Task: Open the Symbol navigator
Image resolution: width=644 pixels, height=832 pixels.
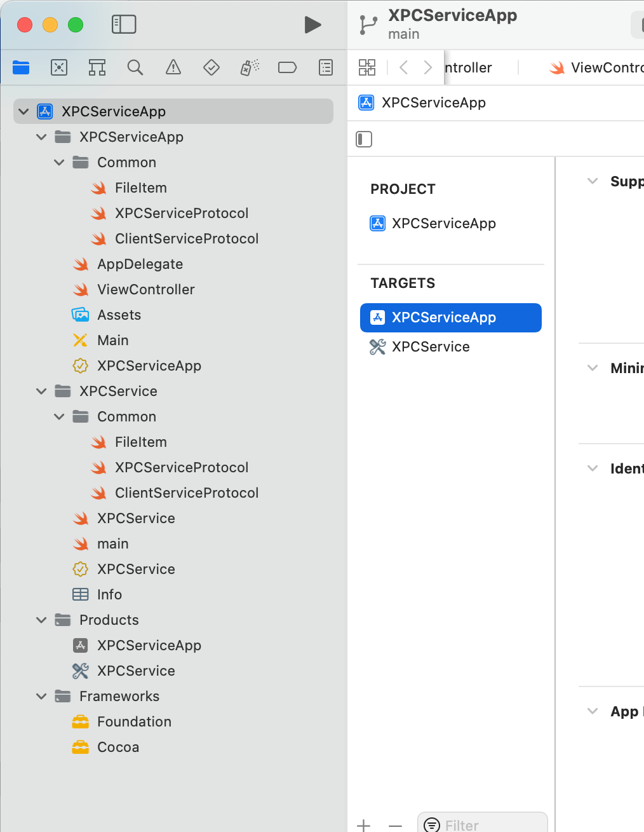Action: click(97, 67)
